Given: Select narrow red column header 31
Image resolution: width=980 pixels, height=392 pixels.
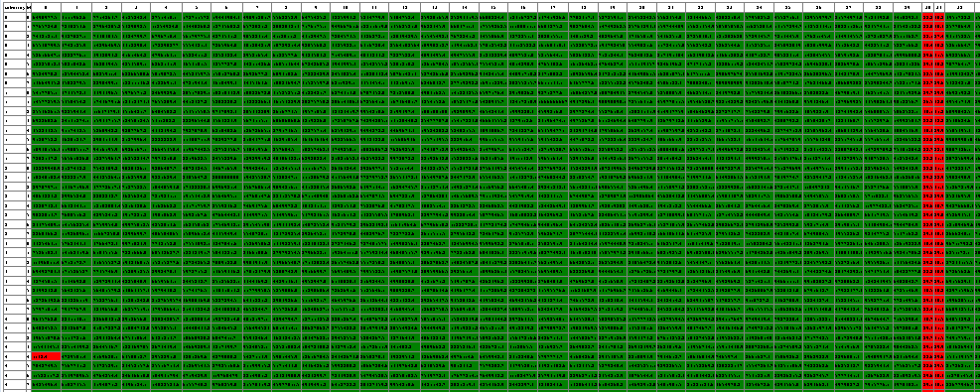Looking at the screenshot, I should tap(939, 8).
